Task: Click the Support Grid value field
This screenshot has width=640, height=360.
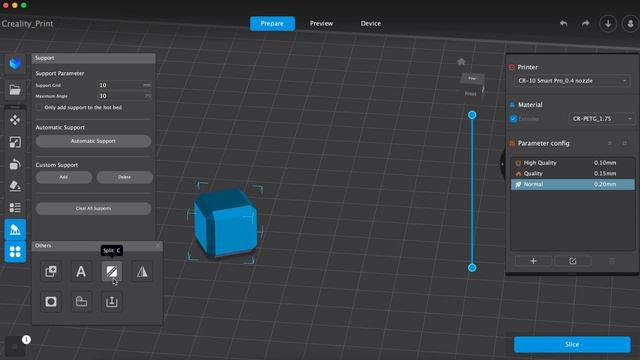Action: (124, 85)
